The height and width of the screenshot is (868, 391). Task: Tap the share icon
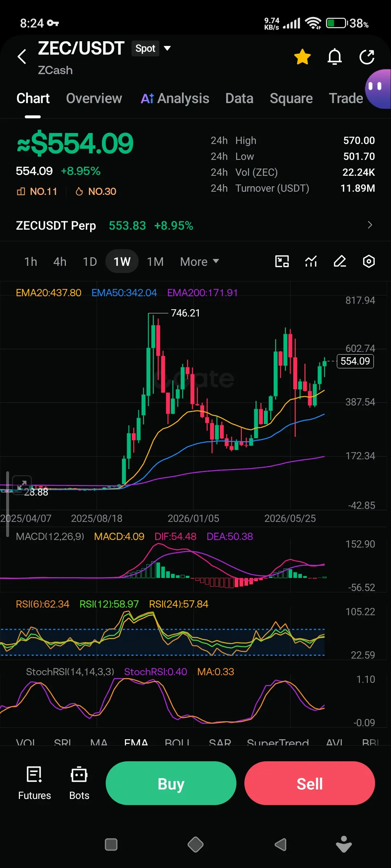(367, 57)
